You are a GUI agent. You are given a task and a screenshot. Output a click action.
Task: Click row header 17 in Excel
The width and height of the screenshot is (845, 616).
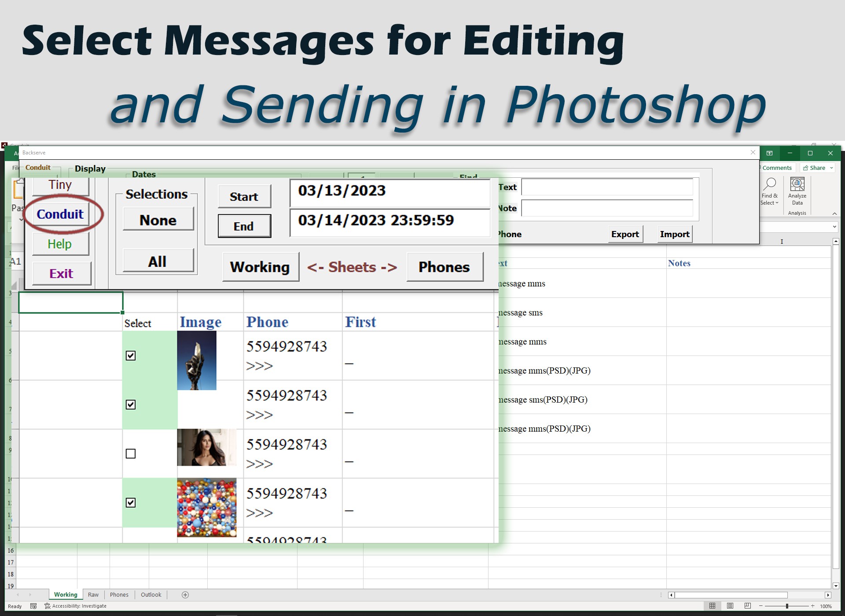[11, 562]
